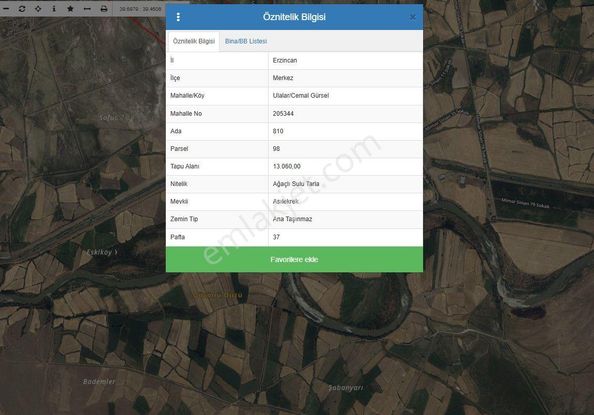Viewport: 594px width, 415px height.
Task: Click the Çobanyarı label on map
Action: pos(345,388)
